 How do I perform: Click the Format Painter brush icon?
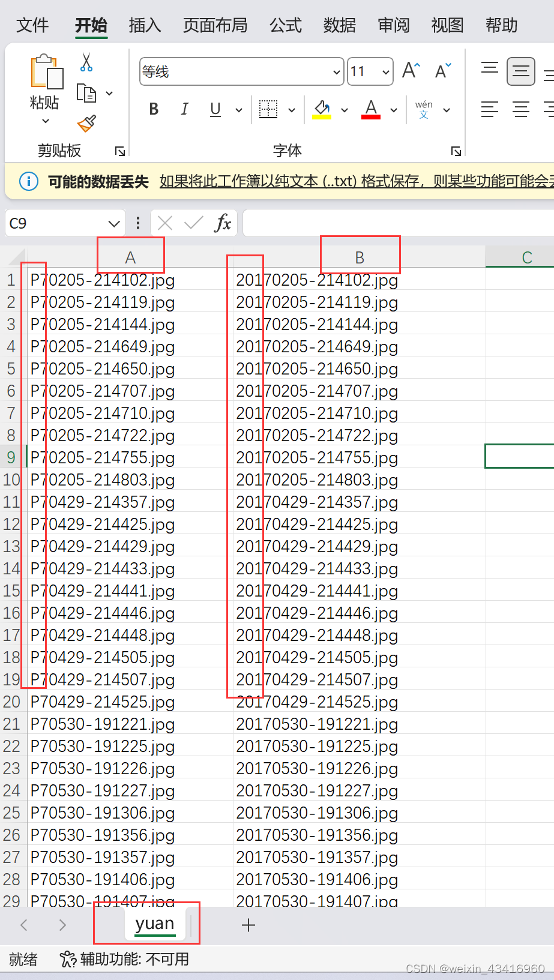click(86, 124)
